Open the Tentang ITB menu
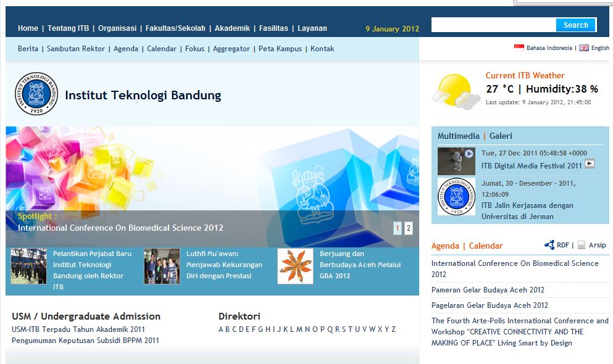Image resolution: width=613 pixels, height=364 pixels. click(x=68, y=28)
